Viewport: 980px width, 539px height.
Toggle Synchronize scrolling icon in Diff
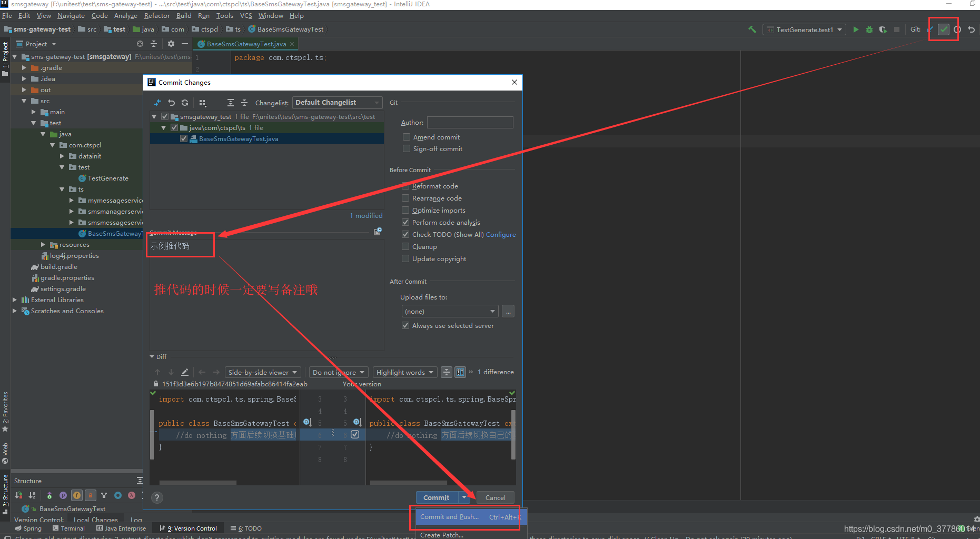tap(460, 372)
